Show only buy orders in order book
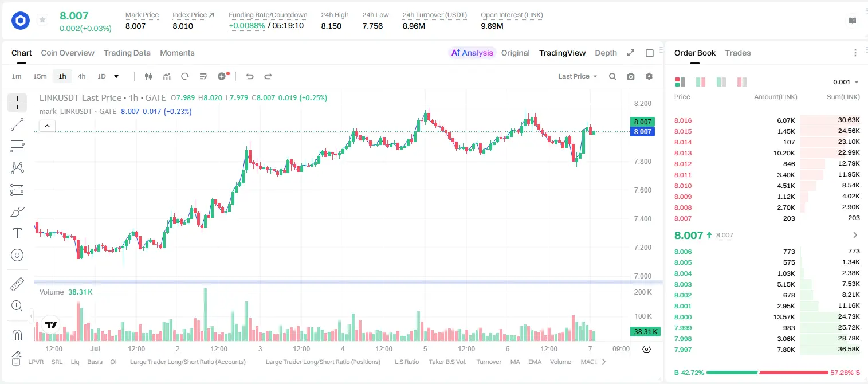 coord(721,82)
